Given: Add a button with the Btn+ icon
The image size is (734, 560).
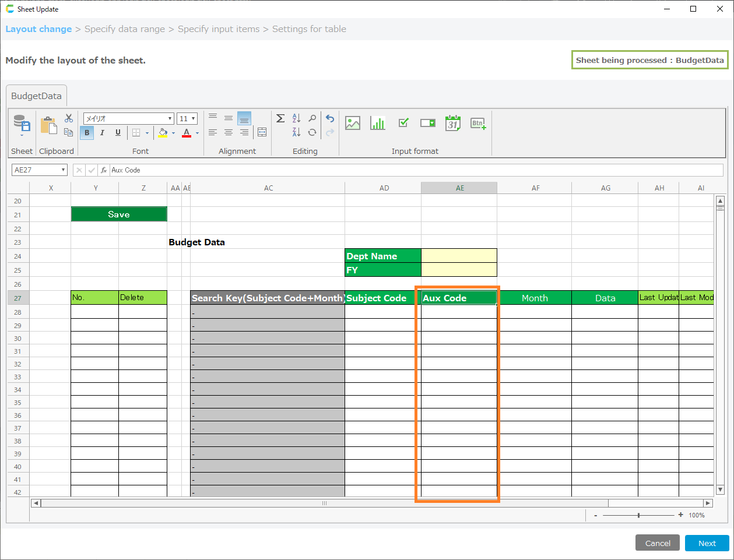Looking at the screenshot, I should [478, 123].
